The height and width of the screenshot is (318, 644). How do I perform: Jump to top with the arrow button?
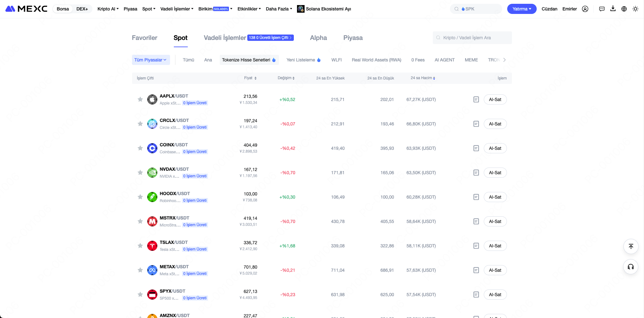tap(631, 246)
